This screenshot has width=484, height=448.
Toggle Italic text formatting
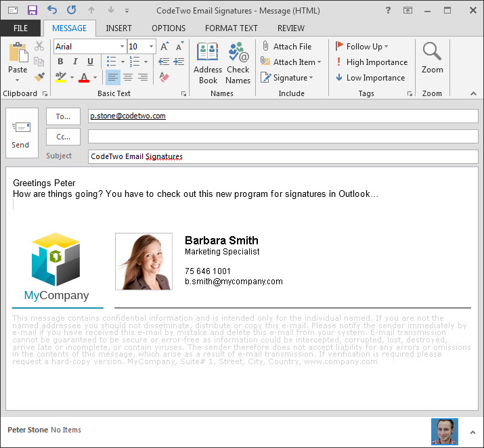click(75, 62)
